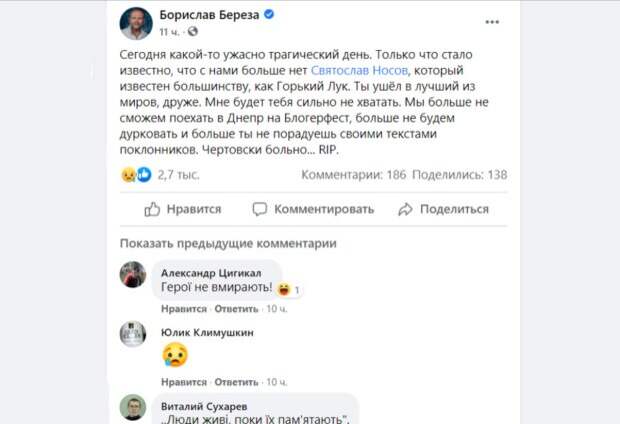Open Борислав Береза's profile picture

tap(136, 23)
